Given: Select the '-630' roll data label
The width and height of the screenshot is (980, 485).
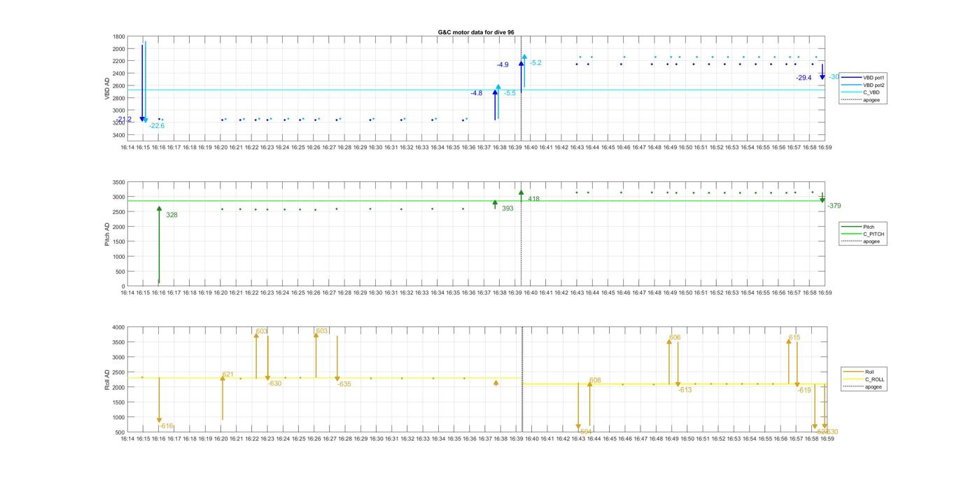Looking at the screenshot, I should click(x=274, y=384).
